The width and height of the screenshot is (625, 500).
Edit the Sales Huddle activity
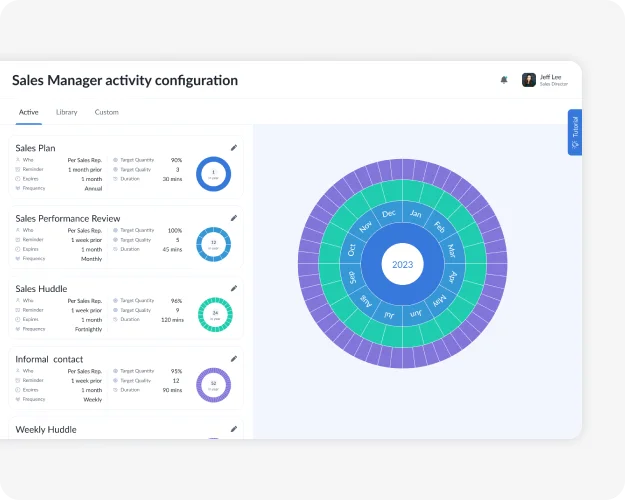234,288
